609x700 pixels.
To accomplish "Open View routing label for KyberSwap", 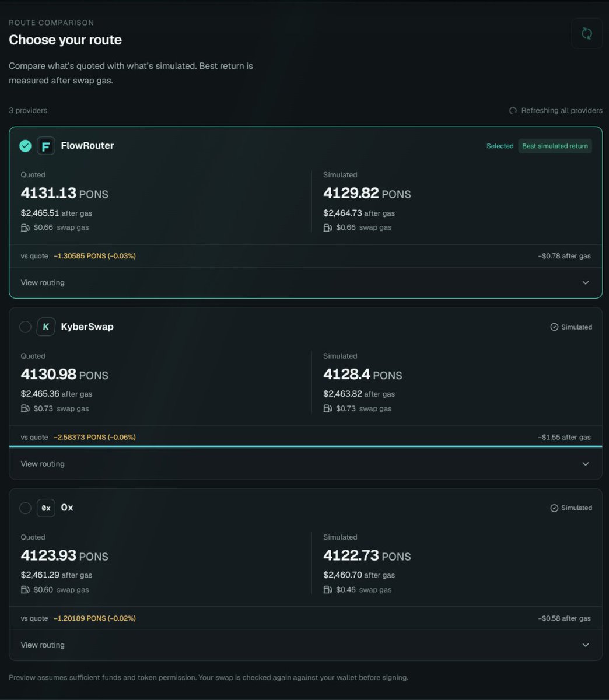I will tap(43, 464).
